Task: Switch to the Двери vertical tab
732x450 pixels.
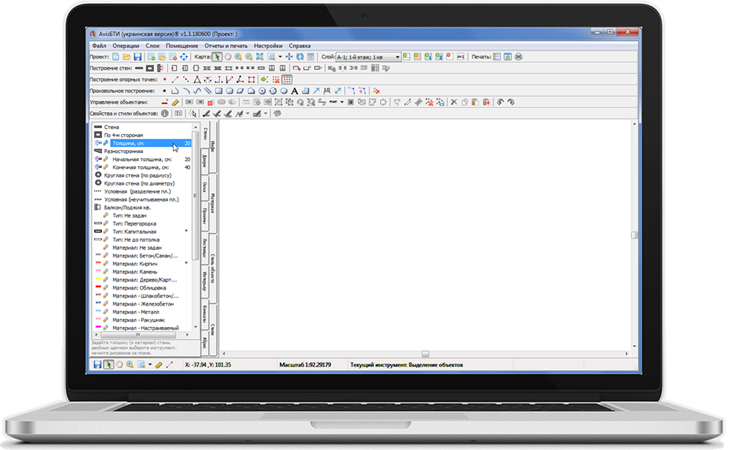Action: point(204,160)
